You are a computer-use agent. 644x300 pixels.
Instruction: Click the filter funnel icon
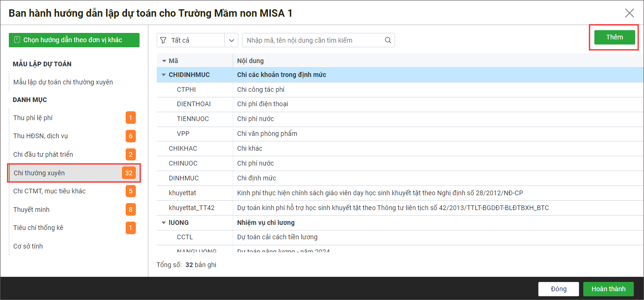[163, 40]
